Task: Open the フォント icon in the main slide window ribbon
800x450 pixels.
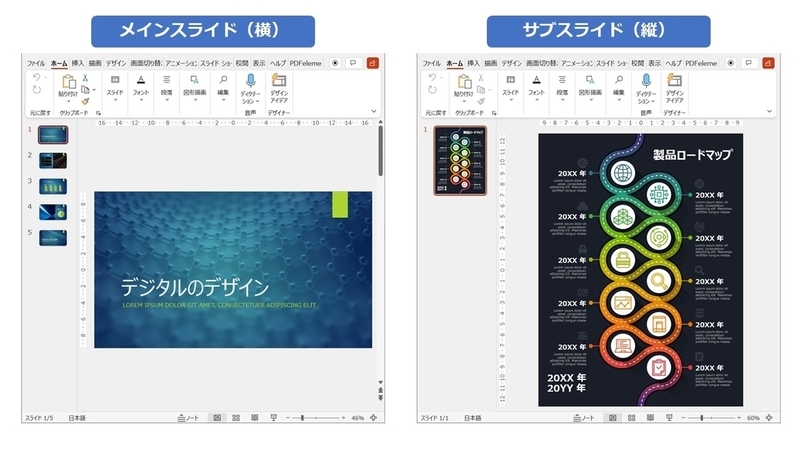Action: pos(141,80)
